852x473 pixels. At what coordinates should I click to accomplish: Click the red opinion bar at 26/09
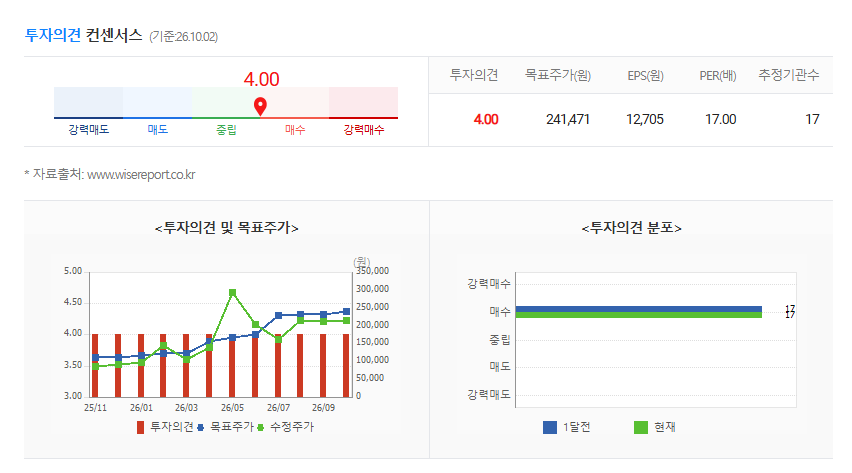pos(323,365)
